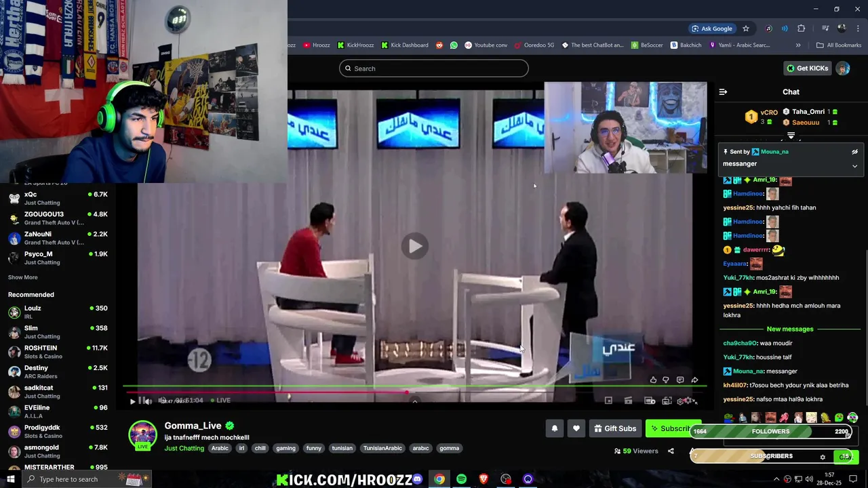Open the Kick Dashboard bookmark
Image resolution: width=868 pixels, height=488 pixels.
pos(404,45)
